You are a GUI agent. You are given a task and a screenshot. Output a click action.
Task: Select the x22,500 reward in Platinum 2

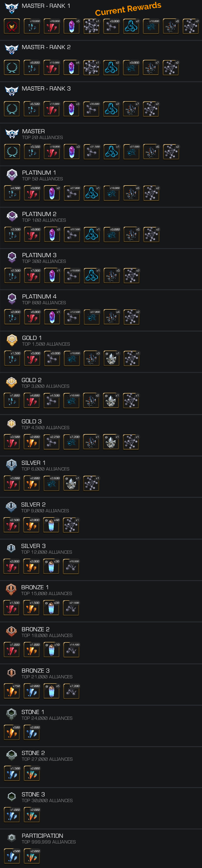pyautogui.click(x=72, y=234)
